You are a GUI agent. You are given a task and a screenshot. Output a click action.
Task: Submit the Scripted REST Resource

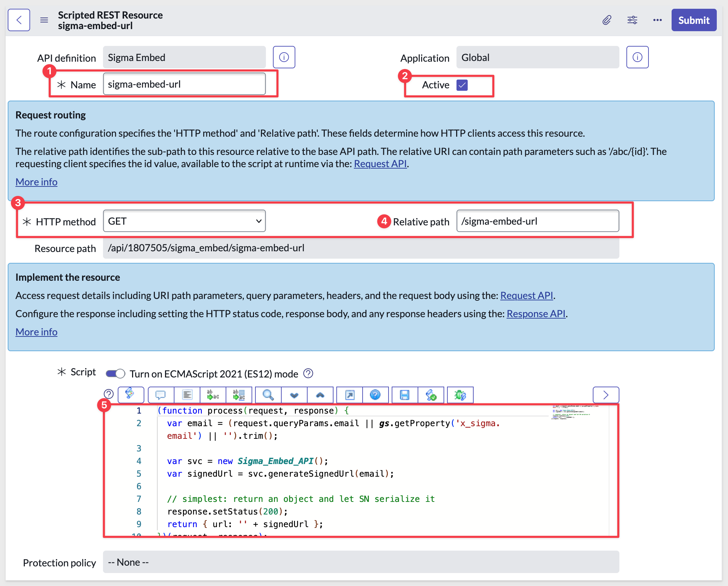[x=694, y=20]
